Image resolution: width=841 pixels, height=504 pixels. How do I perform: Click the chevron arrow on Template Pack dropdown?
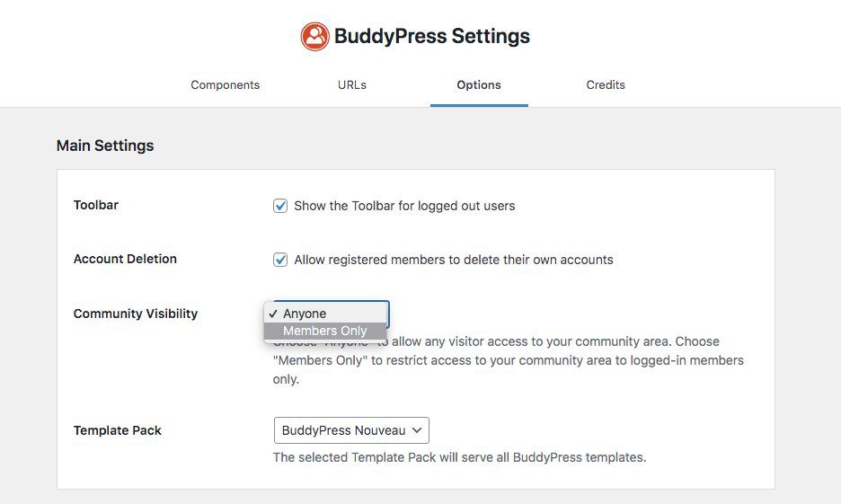point(417,430)
